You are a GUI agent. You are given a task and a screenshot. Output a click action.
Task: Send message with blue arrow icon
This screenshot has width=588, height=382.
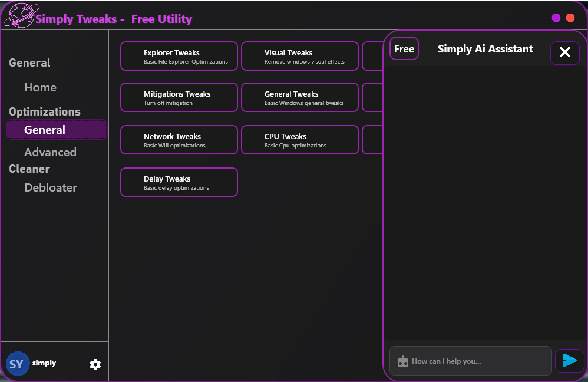click(569, 361)
